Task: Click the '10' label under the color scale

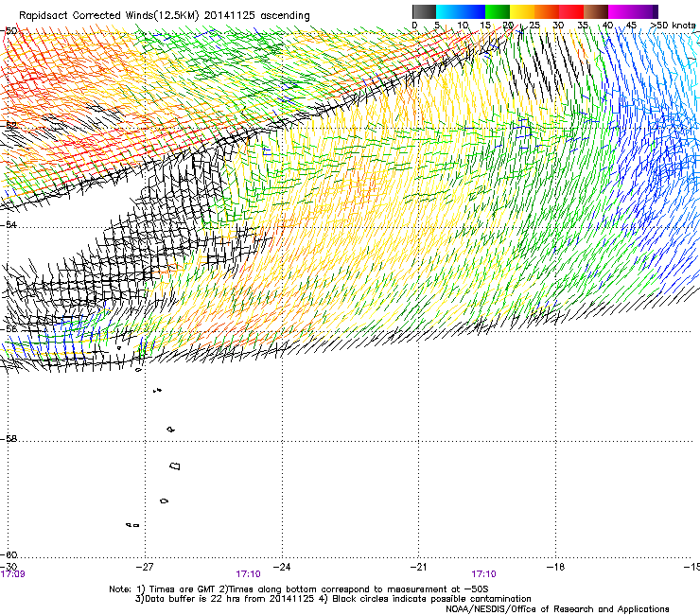Action: pyautogui.click(x=463, y=26)
